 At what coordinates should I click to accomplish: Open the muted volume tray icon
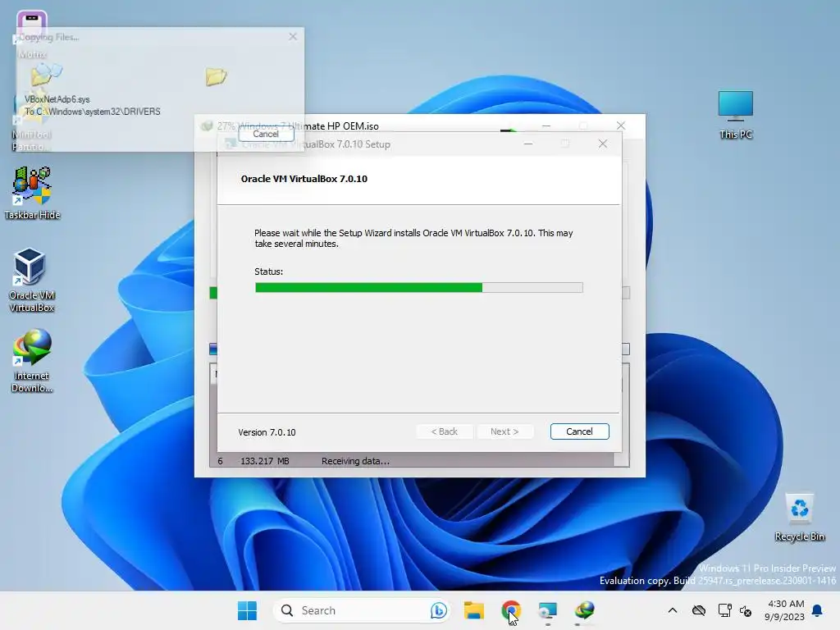[745, 610]
